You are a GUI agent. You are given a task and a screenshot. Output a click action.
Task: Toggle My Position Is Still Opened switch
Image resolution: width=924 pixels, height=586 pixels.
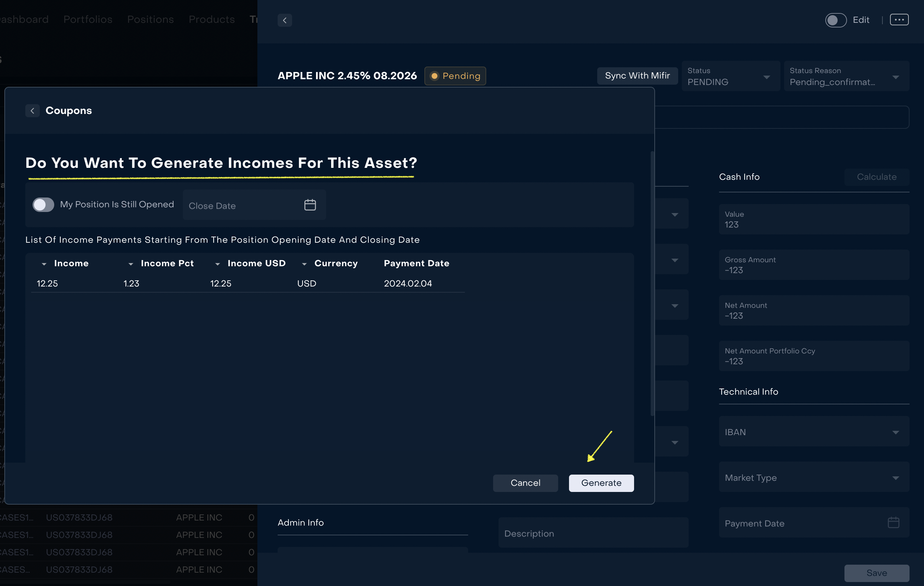click(43, 205)
